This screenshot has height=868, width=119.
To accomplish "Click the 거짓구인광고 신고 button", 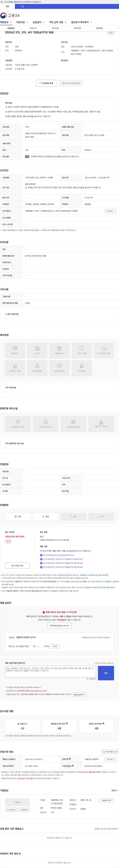I will coord(110,752).
